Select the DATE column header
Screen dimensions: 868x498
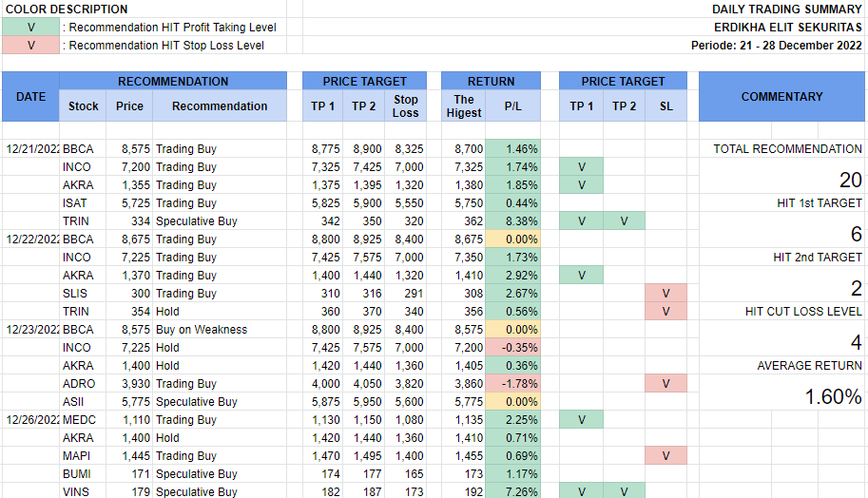click(x=30, y=97)
